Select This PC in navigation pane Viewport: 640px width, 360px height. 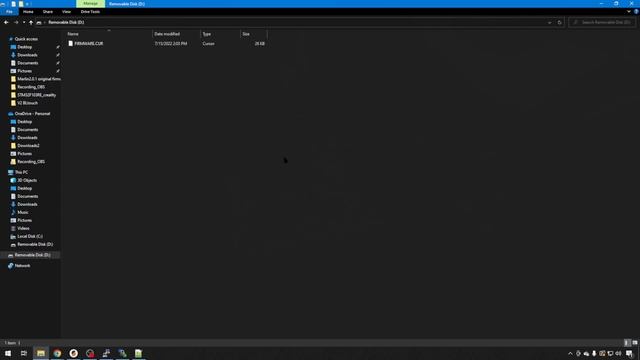click(x=21, y=172)
